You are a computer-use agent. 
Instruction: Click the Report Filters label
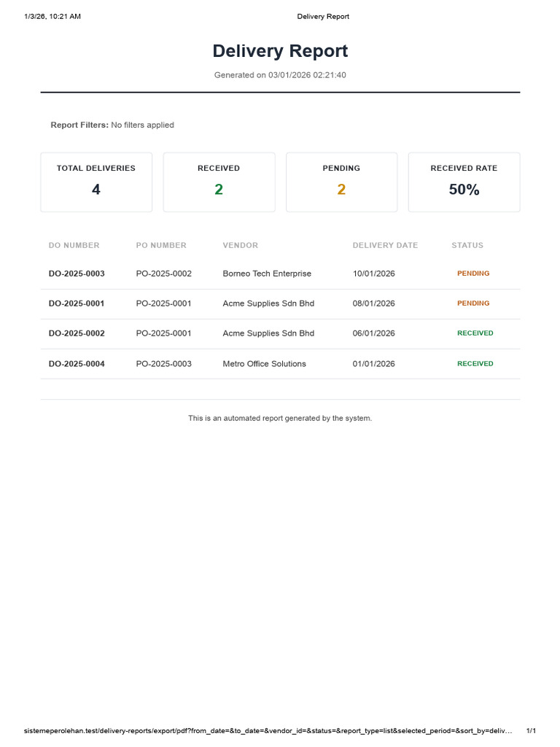(x=79, y=125)
